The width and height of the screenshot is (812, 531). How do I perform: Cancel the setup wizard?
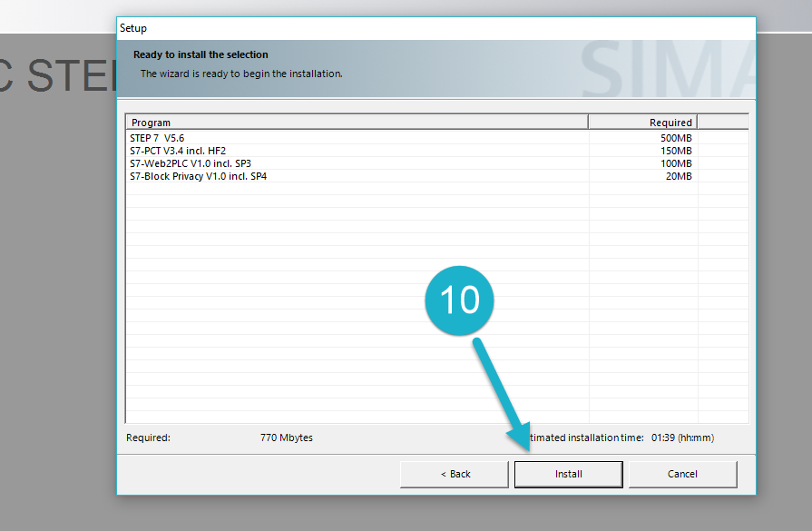(x=682, y=474)
